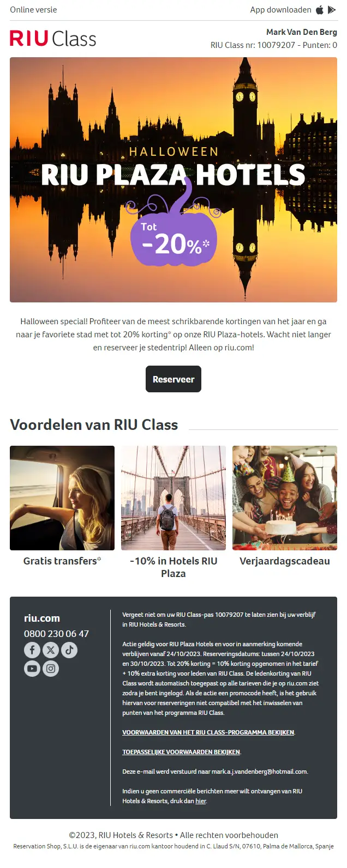This screenshot has width=347, height=868.
Task: Click the riu.com footer heading
Action: [x=42, y=618]
